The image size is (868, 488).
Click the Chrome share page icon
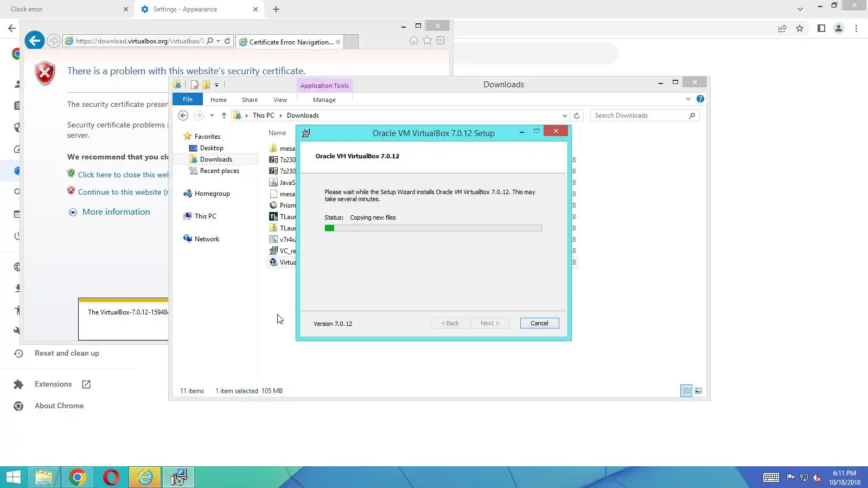782,29
